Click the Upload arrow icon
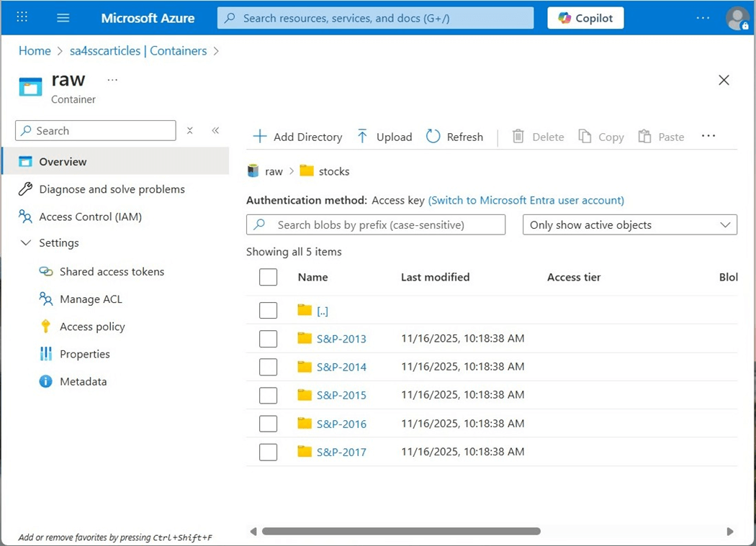 (362, 137)
